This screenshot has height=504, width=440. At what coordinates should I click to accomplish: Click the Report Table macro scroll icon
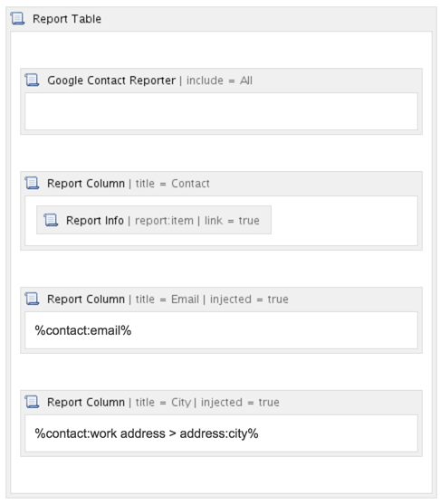pyautogui.click(x=17, y=19)
